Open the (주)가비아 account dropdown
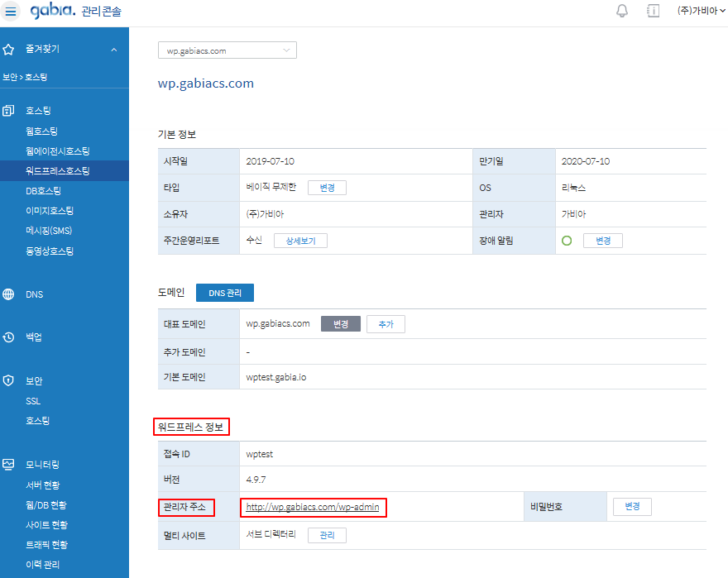This screenshot has width=728, height=578. click(x=701, y=11)
